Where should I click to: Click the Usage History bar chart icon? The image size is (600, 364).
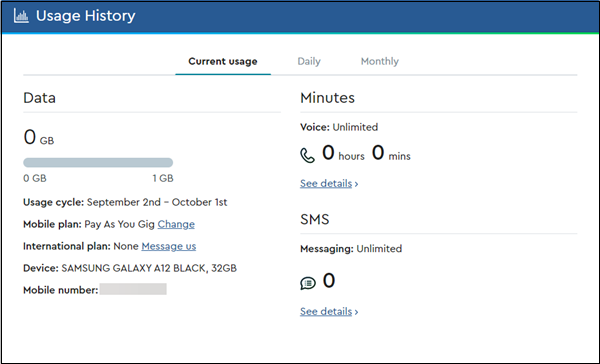(21, 16)
